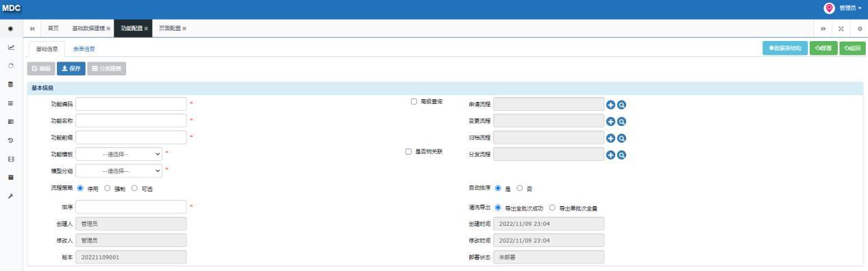
Task: Click the 基本信息 section header
Action: tap(445, 88)
